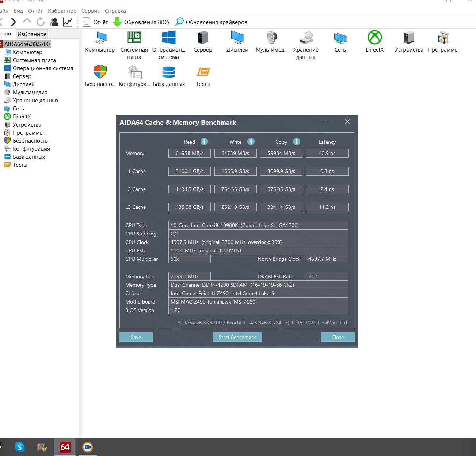Click the Save button in benchmark dialog
Screen dimensions: 476x456
[136, 337]
